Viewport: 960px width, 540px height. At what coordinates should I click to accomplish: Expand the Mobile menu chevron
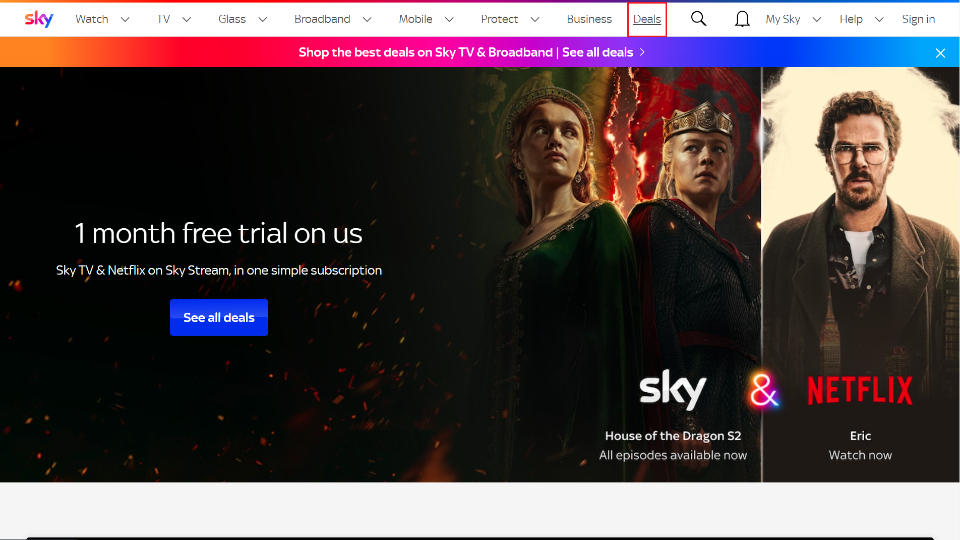(x=449, y=20)
